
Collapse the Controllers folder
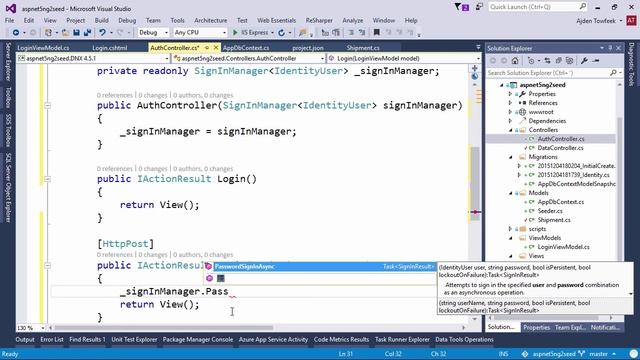point(510,130)
